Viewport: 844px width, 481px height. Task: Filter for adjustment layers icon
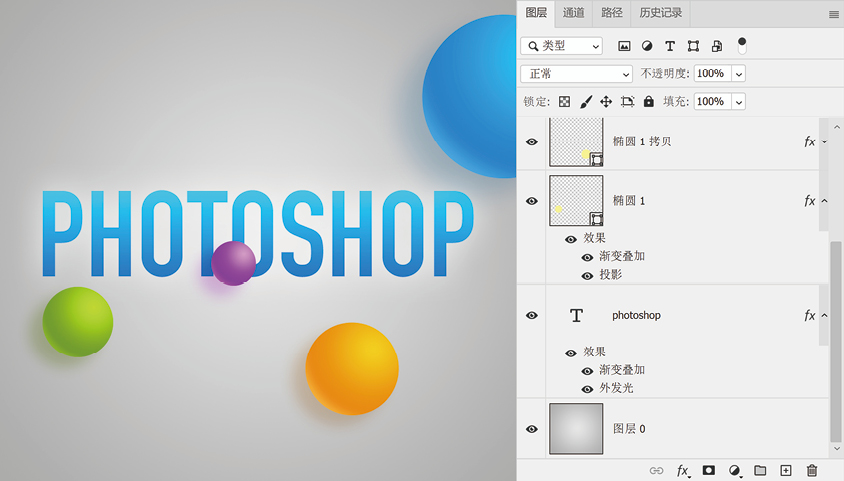click(x=647, y=46)
